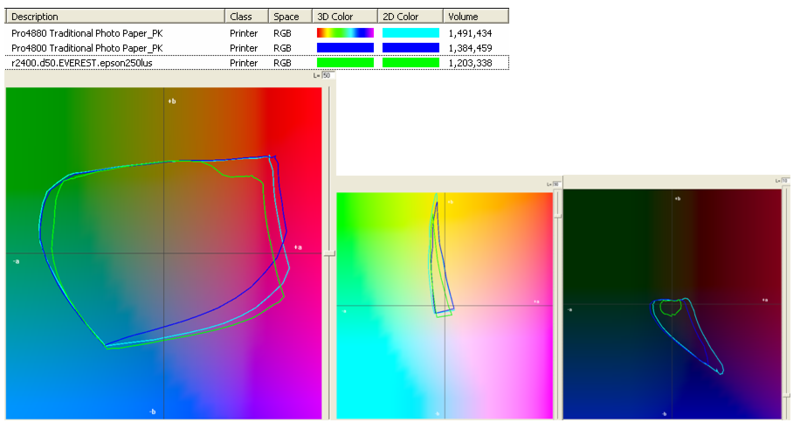Open the green 2D color swatch for r2400
800x429 pixels.
[x=411, y=63]
